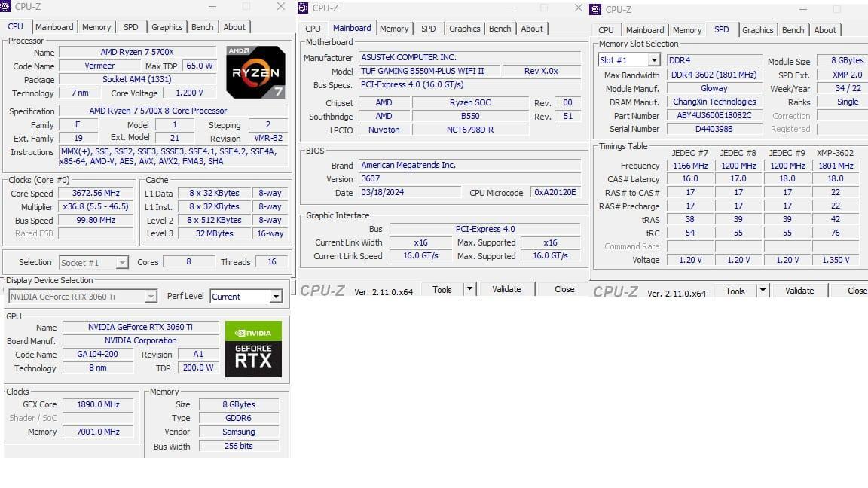The width and height of the screenshot is (868, 488).
Task: Click the core speed value '3672.56 MHz'
Action: (x=96, y=193)
